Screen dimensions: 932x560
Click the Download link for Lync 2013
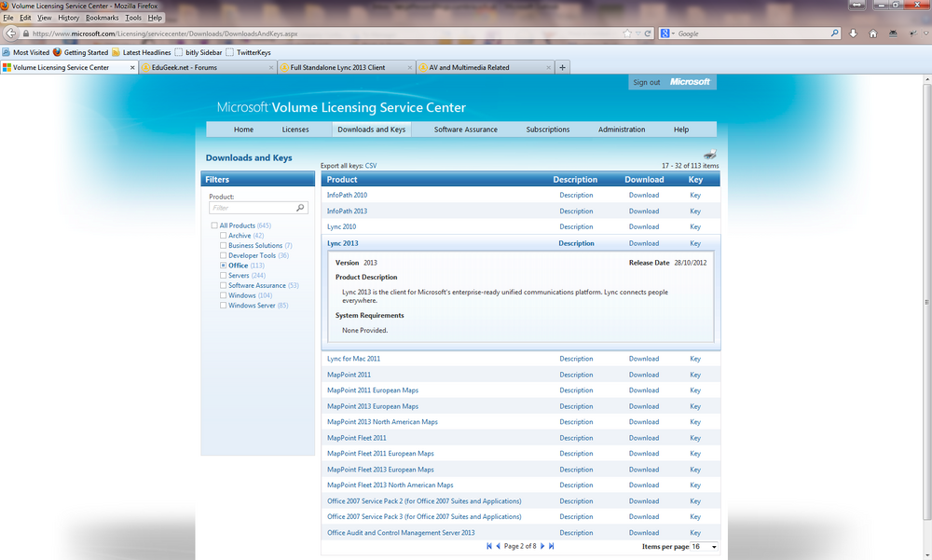644,243
